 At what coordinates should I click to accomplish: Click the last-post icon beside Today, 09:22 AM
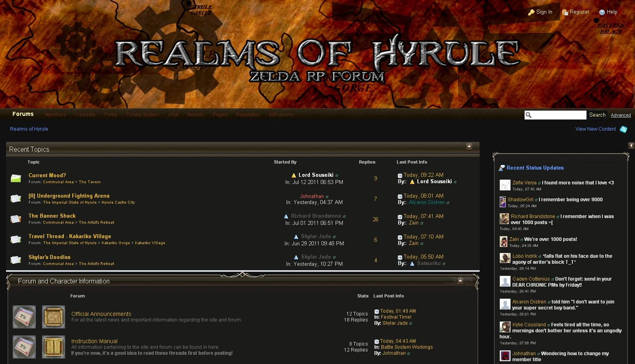400,176
